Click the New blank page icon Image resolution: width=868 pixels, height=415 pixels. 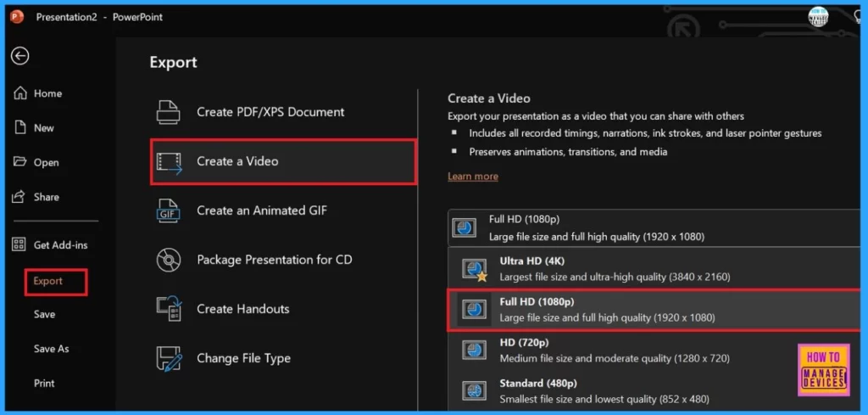point(20,127)
